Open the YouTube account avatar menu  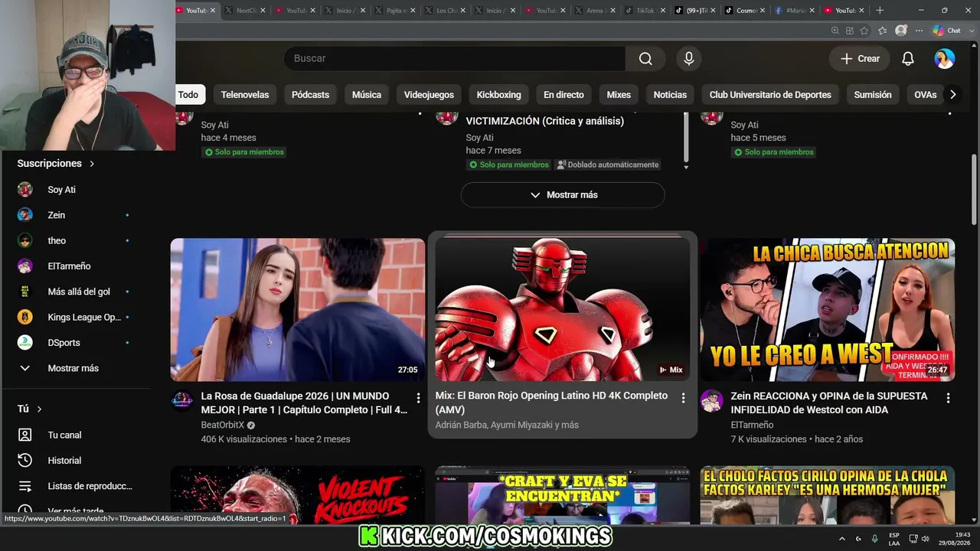(x=945, y=59)
